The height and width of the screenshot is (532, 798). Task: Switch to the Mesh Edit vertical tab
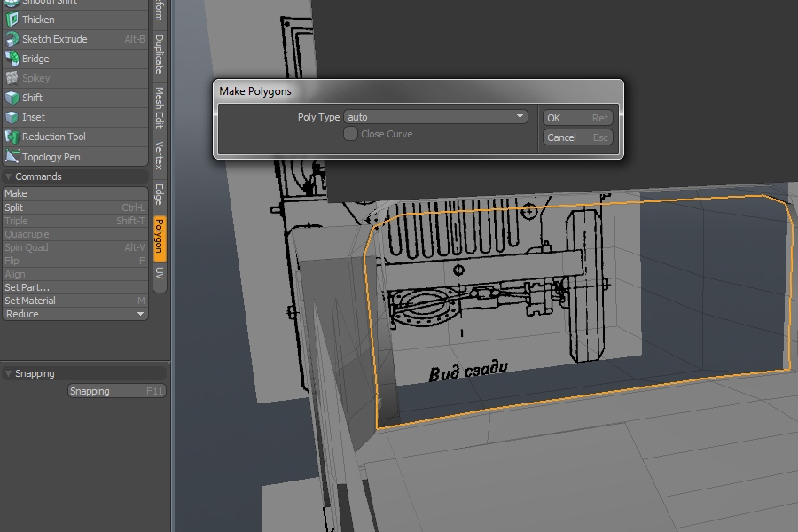(x=160, y=107)
